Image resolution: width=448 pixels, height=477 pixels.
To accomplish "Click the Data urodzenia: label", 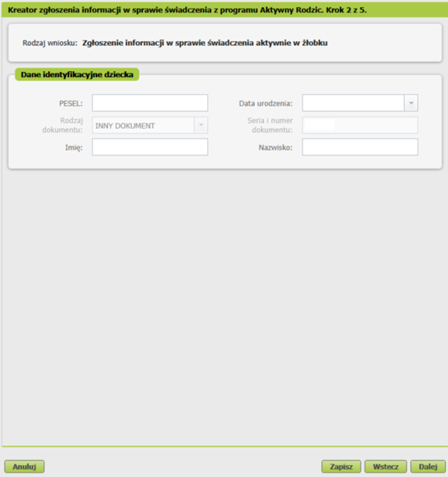I will click(266, 104).
